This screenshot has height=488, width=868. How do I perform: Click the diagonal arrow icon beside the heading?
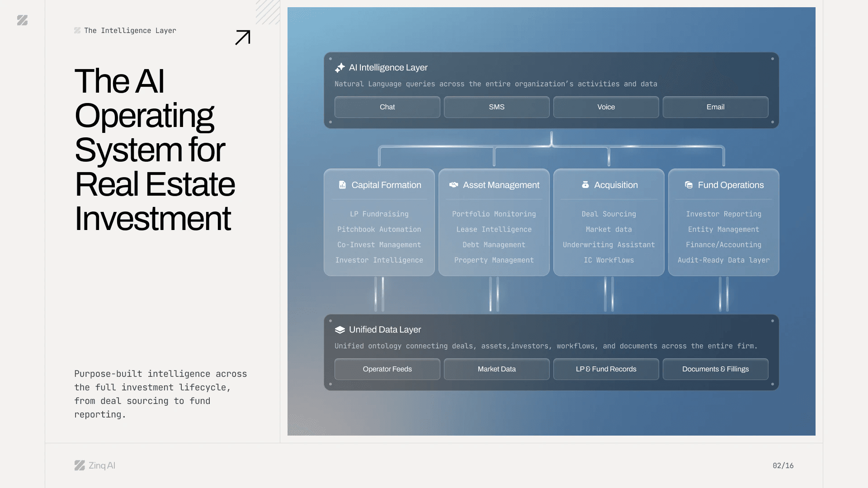pos(243,38)
